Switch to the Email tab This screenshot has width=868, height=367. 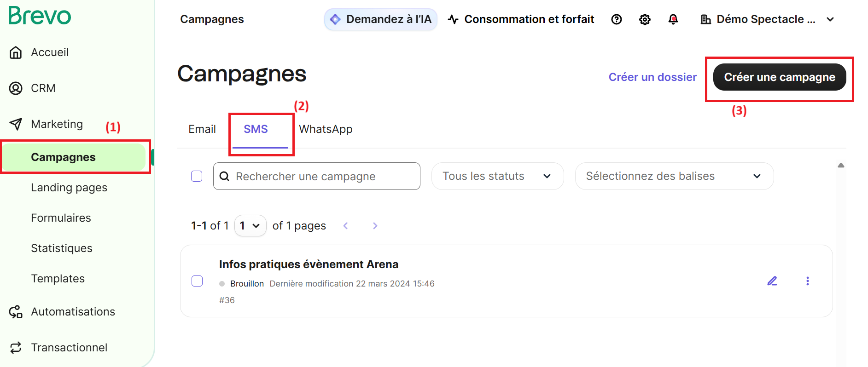[x=202, y=129]
